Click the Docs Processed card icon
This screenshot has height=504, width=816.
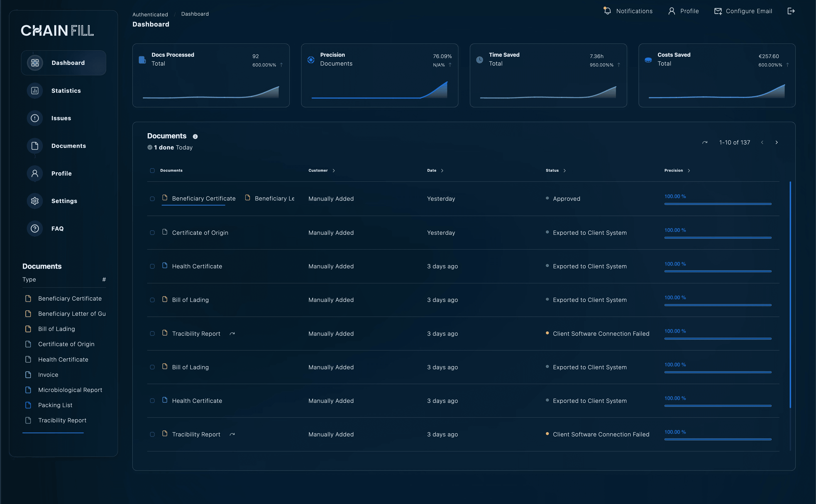(142, 60)
